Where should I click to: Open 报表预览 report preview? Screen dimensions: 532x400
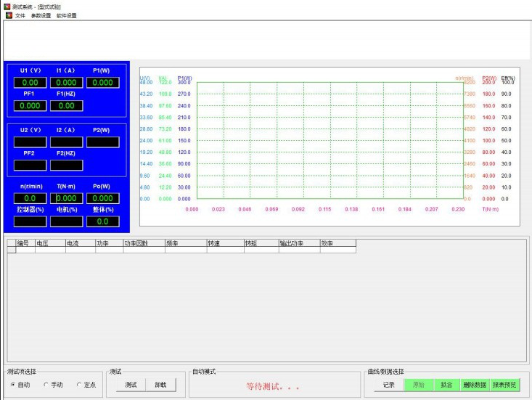(505, 385)
